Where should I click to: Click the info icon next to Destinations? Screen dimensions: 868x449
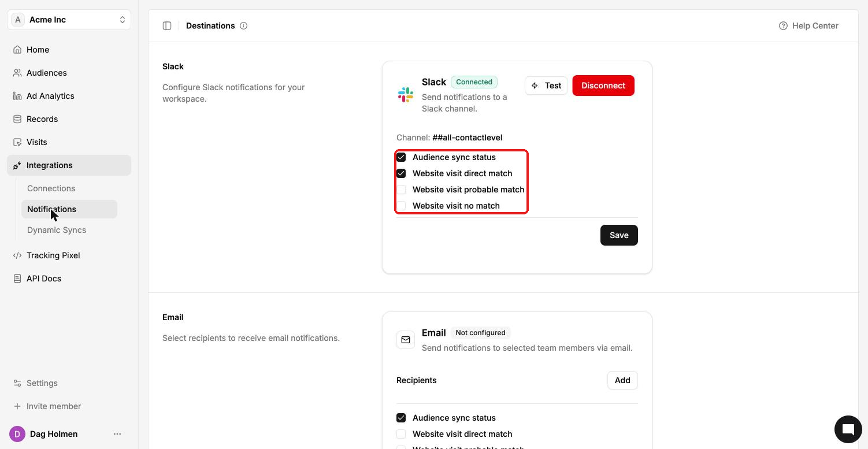tap(244, 25)
